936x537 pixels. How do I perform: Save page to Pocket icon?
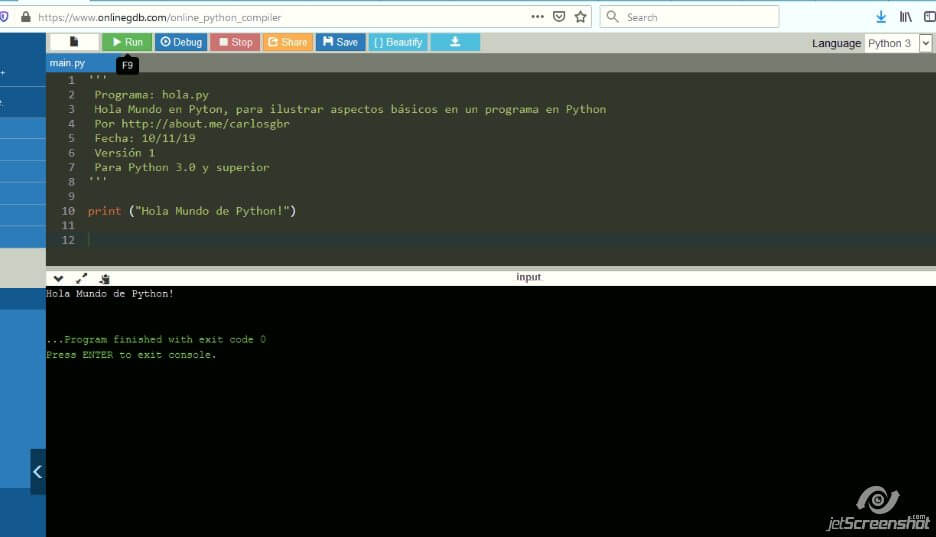[559, 17]
